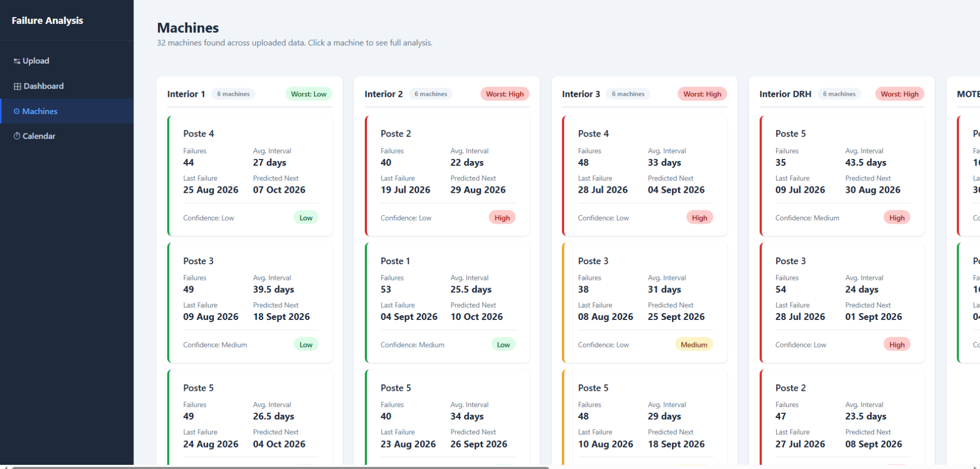The width and height of the screenshot is (980, 469).
Task: Open Interior 1 Poste 3 card
Action: point(250,303)
